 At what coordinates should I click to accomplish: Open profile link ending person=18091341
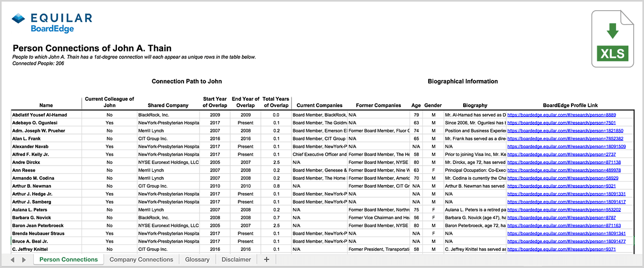coord(567,234)
